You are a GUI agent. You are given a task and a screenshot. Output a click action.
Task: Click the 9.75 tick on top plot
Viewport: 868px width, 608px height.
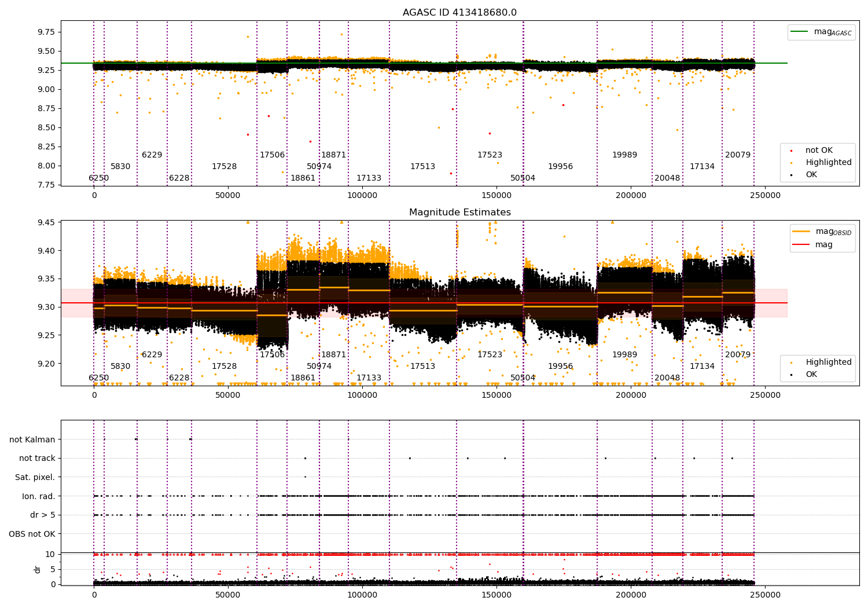click(x=46, y=32)
